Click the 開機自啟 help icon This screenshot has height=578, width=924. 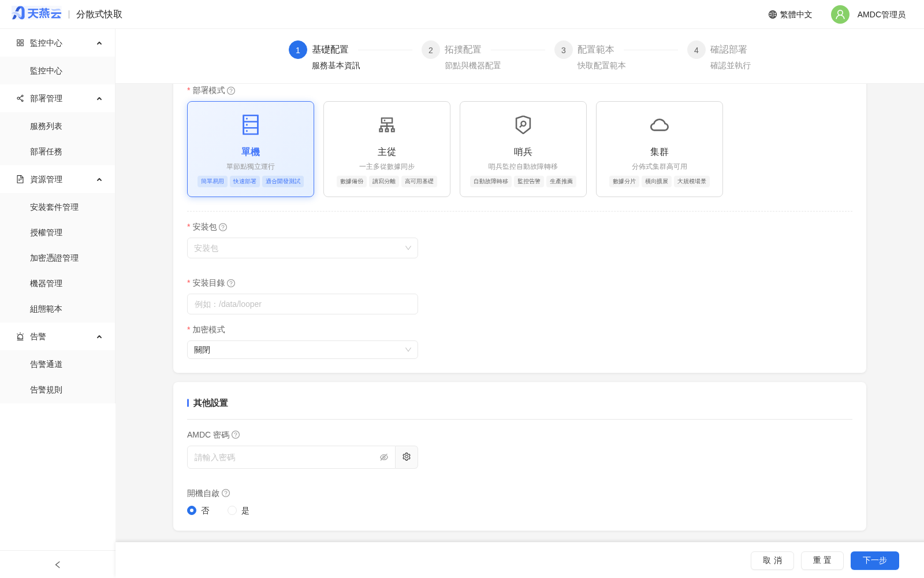[226, 493]
